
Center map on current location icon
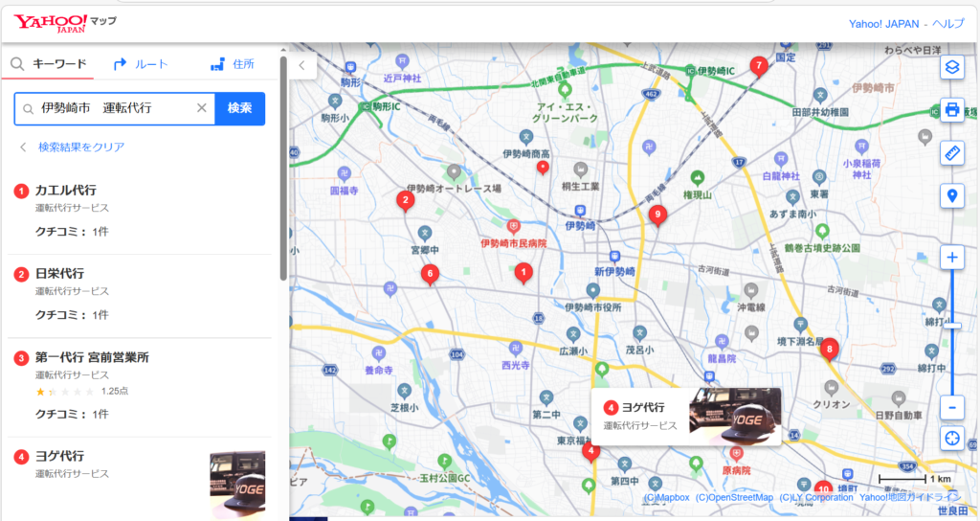pos(951,439)
